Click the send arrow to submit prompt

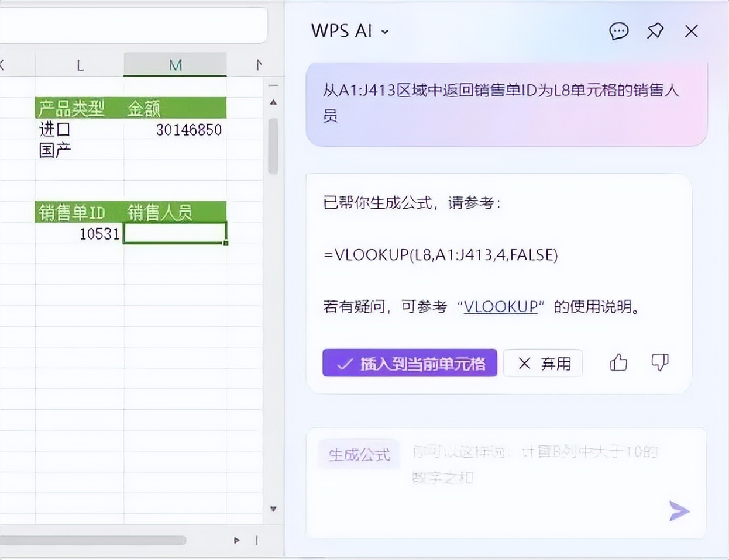[679, 511]
